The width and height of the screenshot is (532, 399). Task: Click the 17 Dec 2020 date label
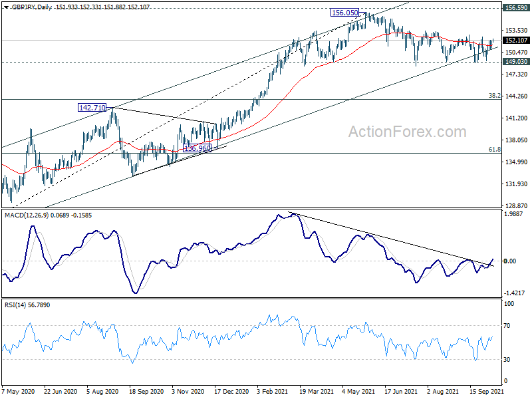[x=231, y=392]
